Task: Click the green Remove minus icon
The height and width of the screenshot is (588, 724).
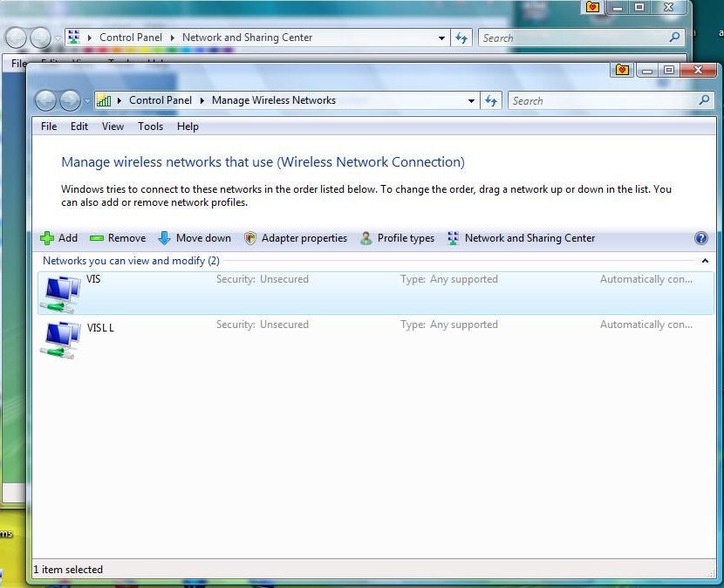Action: 97,238
